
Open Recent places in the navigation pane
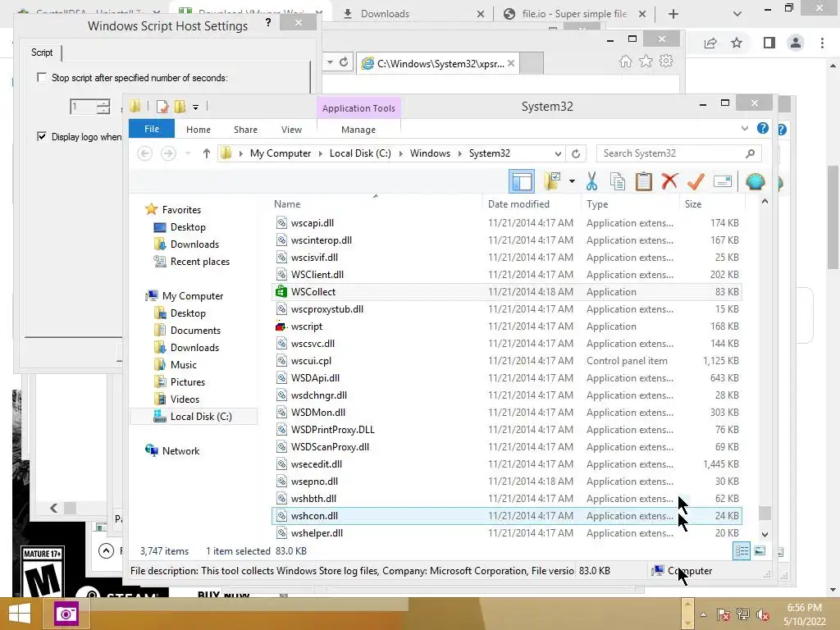tap(199, 262)
